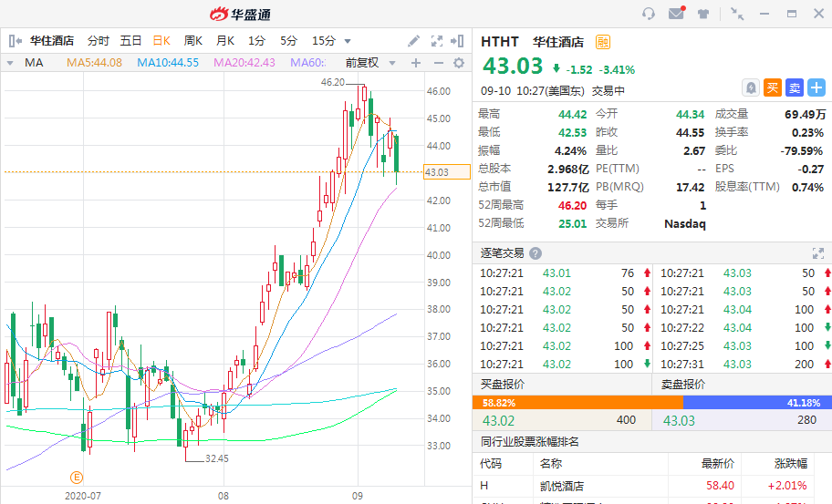This screenshot has width=832, height=504.
Task: Select the 5分 interval tab
Action: 288,41
